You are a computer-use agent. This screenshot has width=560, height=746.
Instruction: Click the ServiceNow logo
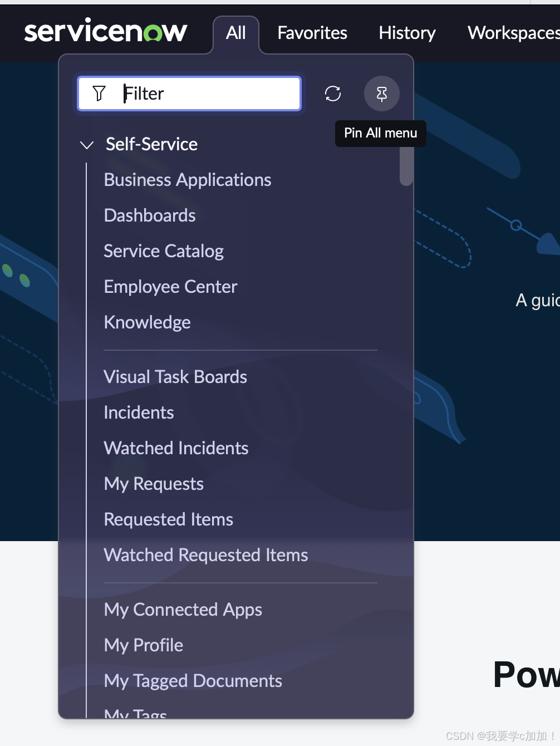[x=106, y=31]
